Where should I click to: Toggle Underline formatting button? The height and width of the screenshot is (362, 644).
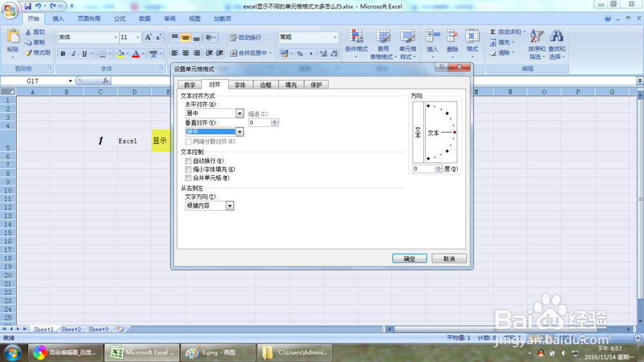pos(84,53)
